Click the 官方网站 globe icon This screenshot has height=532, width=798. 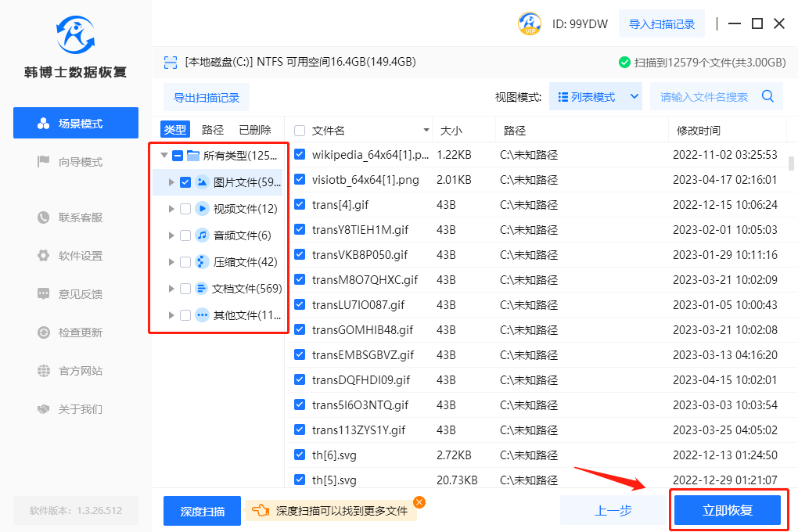point(44,371)
